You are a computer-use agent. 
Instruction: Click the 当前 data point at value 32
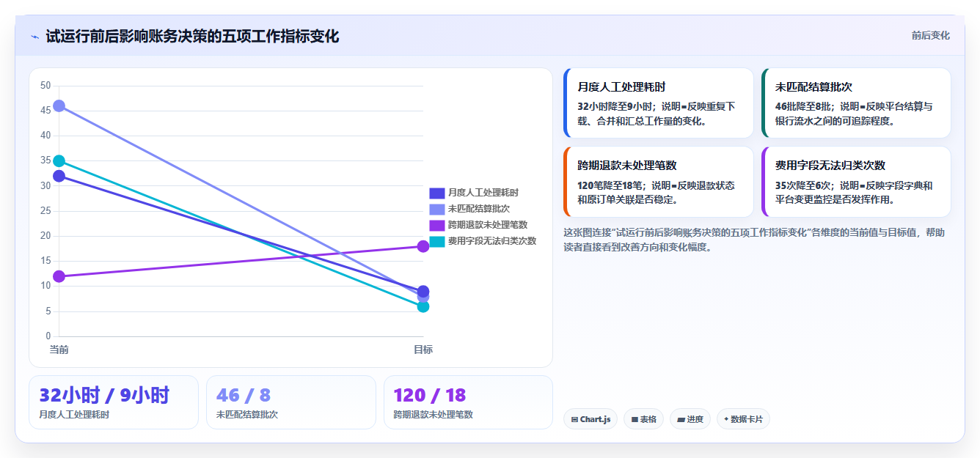(59, 176)
